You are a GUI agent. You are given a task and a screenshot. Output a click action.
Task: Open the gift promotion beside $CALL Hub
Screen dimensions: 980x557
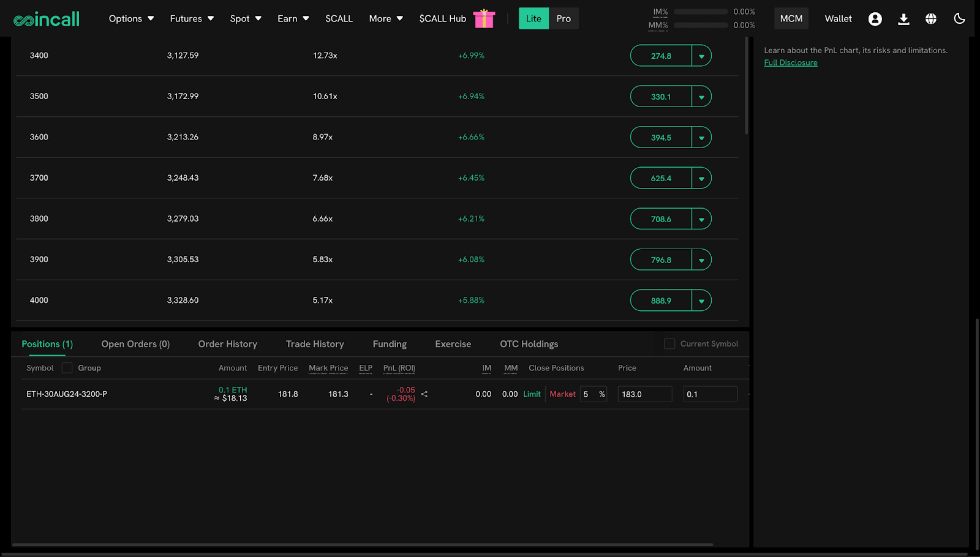[484, 18]
